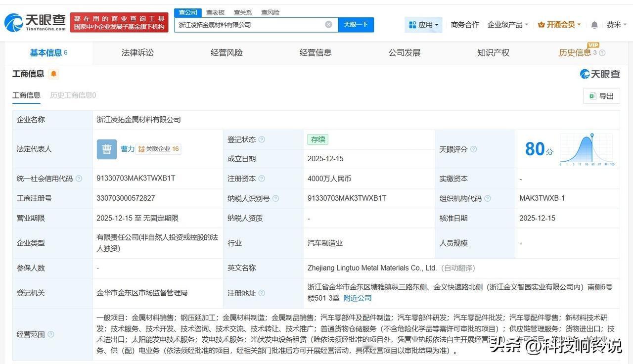Open notifications via the bell icon top right
This screenshot has width=633, height=364.
tap(594, 24)
